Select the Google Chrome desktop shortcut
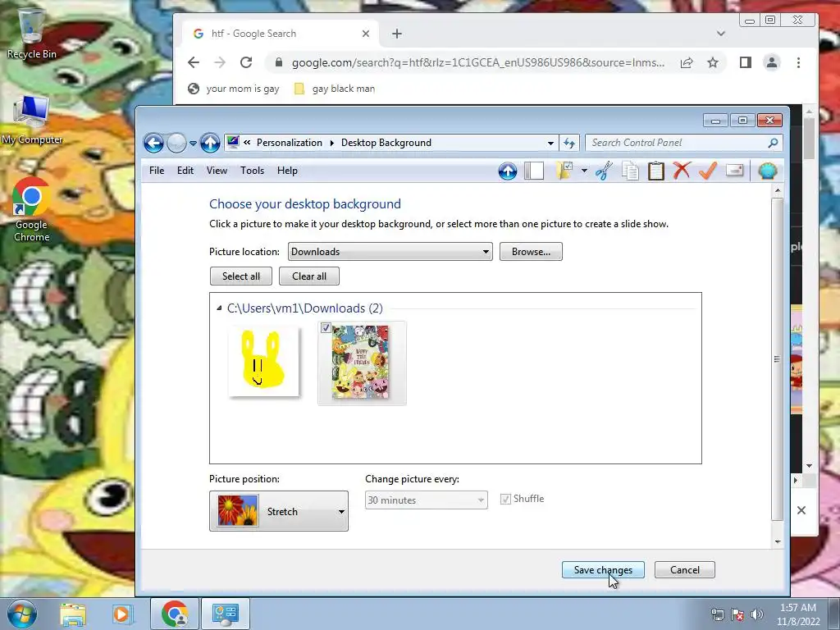 pos(32,209)
